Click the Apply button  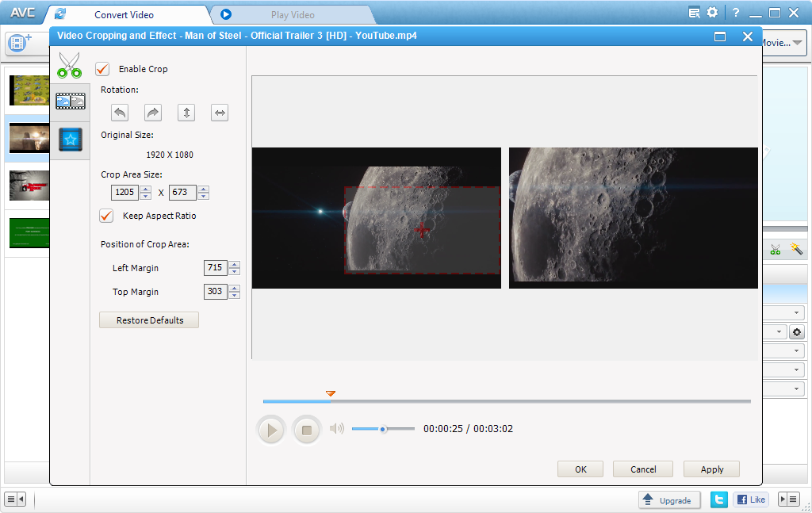[711, 469]
